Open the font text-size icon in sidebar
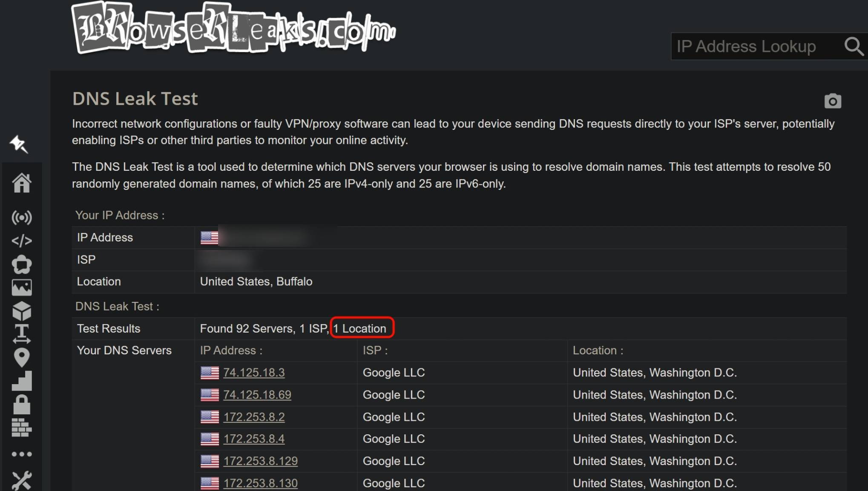The image size is (868, 491). tap(22, 334)
